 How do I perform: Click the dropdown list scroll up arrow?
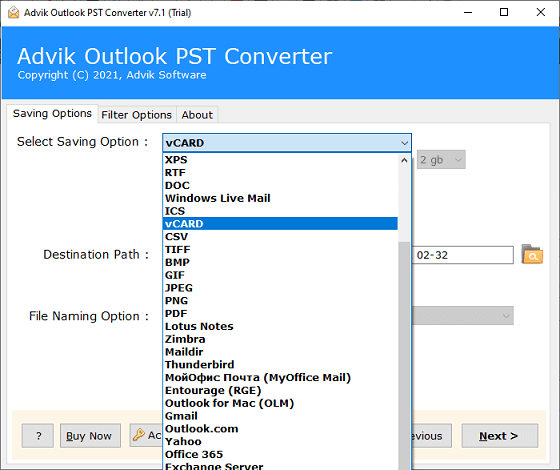click(x=404, y=160)
